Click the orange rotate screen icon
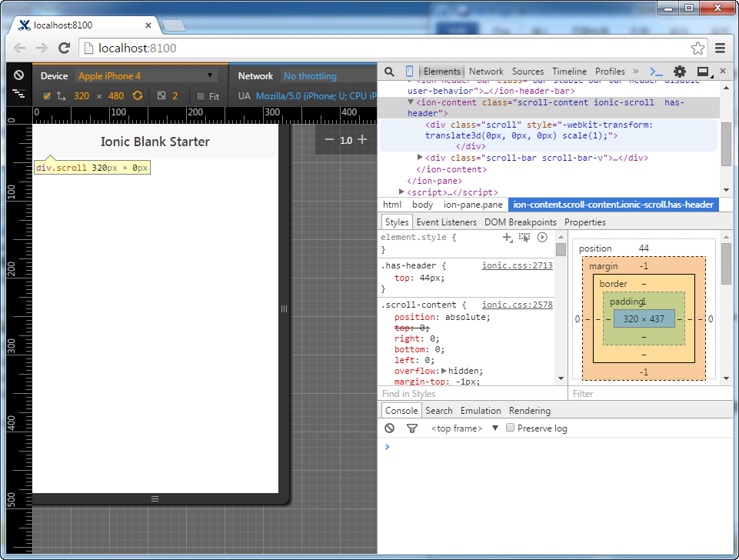The height and width of the screenshot is (560, 739). pyautogui.click(x=138, y=95)
